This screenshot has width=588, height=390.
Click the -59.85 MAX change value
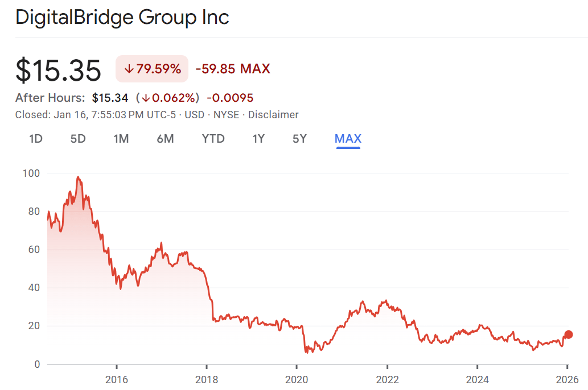232,68
